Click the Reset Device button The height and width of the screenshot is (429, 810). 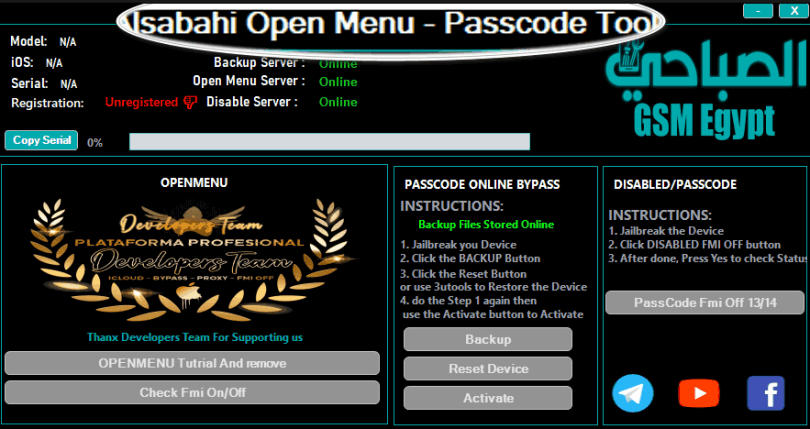488,369
